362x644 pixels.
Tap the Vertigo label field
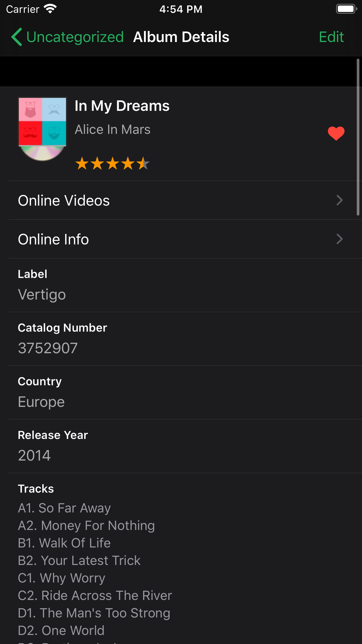point(42,294)
